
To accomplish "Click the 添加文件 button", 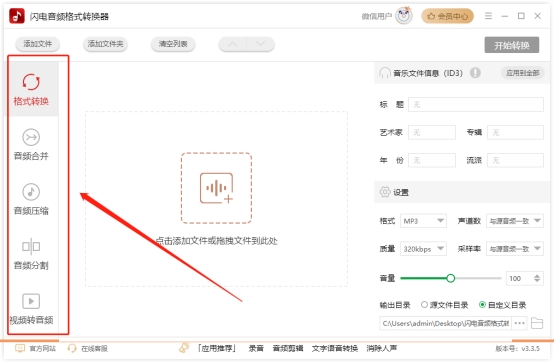I will 37,44.
